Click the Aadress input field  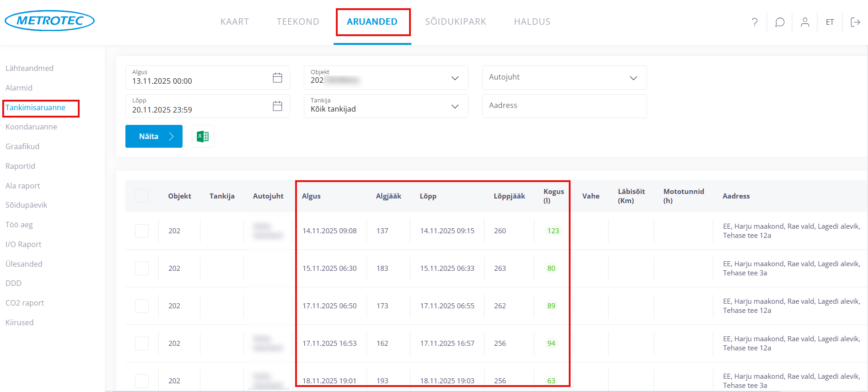click(564, 106)
